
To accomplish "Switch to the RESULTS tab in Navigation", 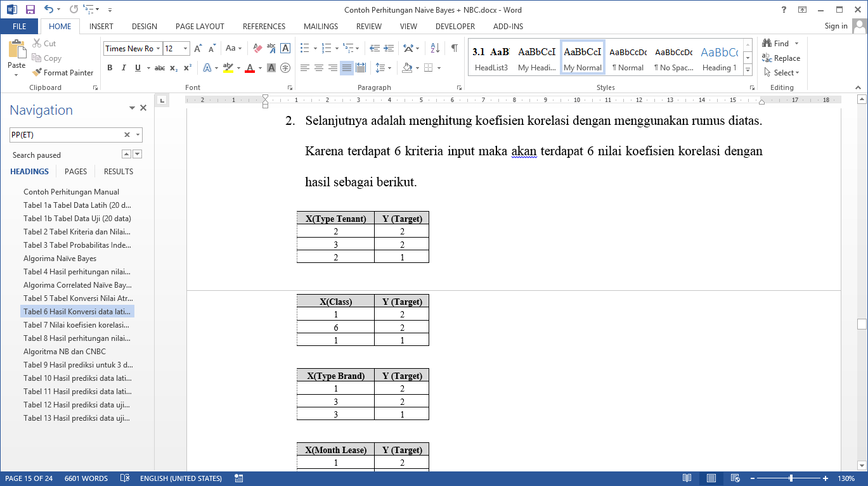I will click(x=119, y=172).
